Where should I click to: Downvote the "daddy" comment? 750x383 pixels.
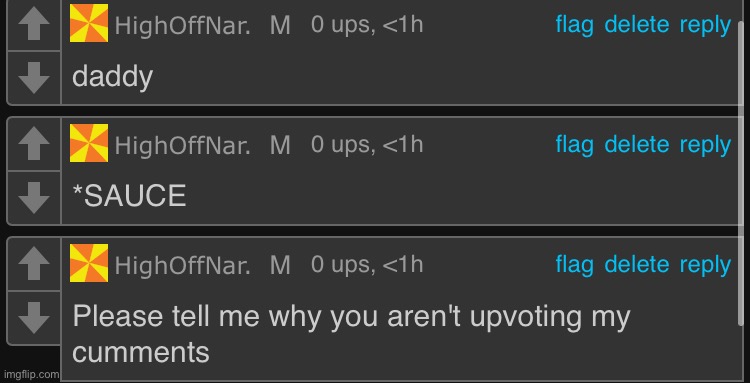point(33,77)
